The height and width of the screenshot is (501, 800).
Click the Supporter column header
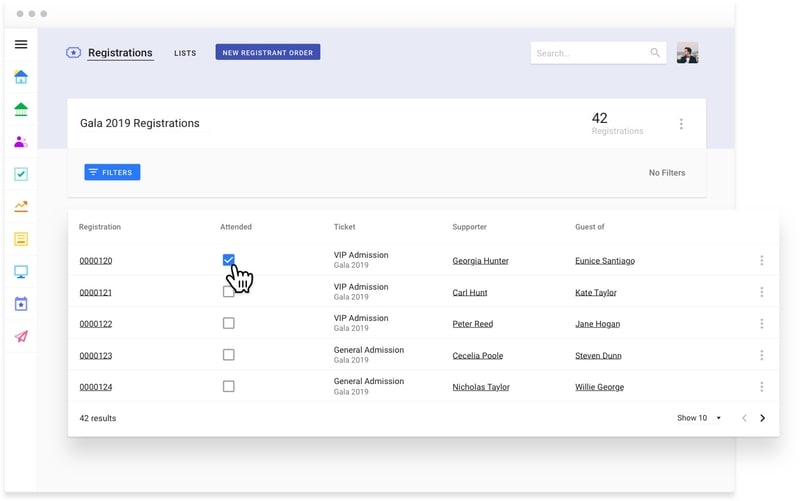tap(469, 227)
